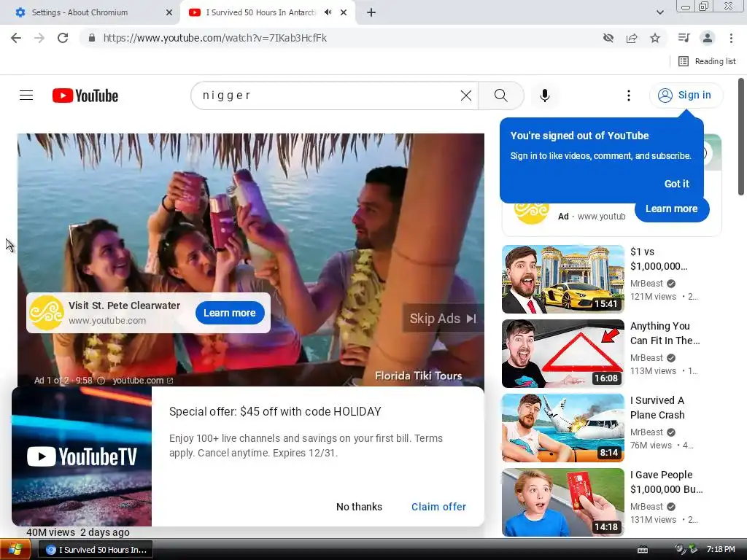The width and height of the screenshot is (747, 560).
Task: Clear the search box with the X icon
Action: [466, 96]
